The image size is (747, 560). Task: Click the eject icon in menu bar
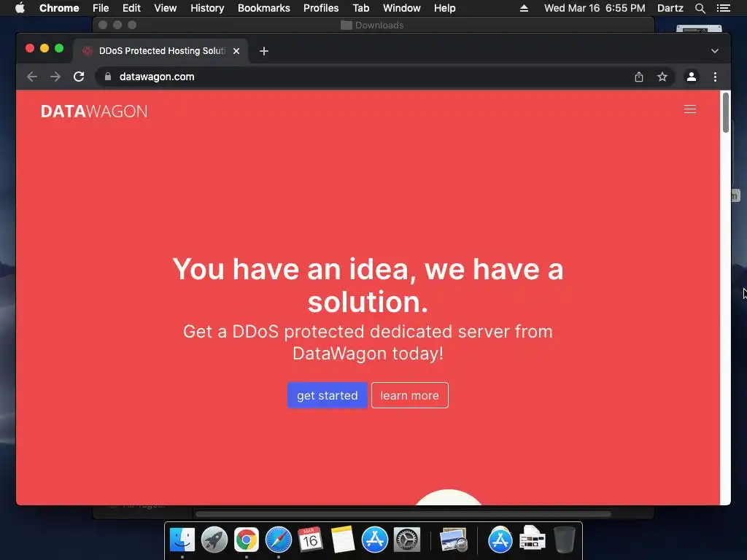click(x=524, y=8)
